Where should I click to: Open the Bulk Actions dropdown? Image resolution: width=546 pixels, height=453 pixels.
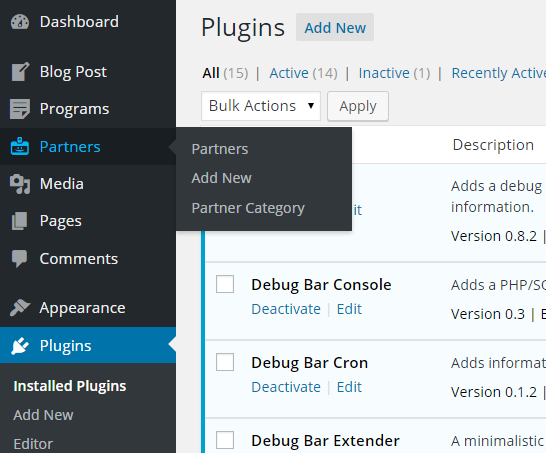coord(261,106)
